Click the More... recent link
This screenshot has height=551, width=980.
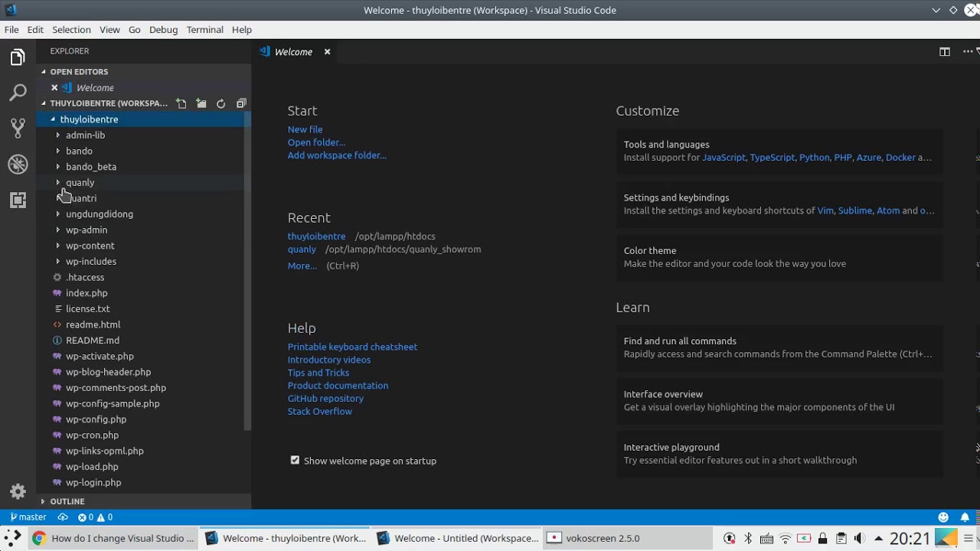[302, 266]
